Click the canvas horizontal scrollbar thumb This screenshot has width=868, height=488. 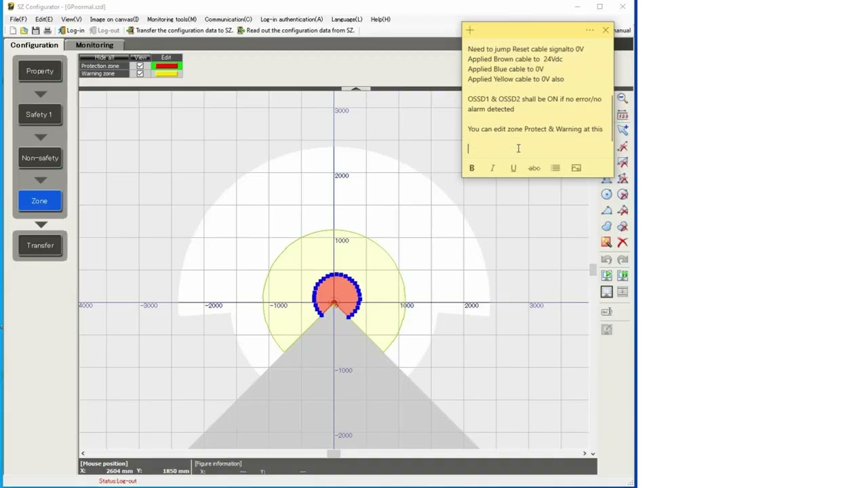pyautogui.click(x=334, y=453)
